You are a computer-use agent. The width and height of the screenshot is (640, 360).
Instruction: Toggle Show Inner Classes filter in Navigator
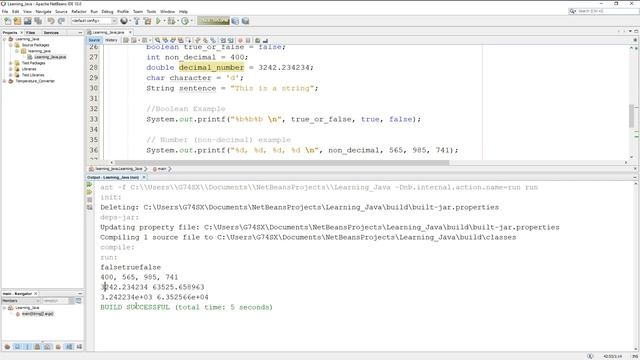[47, 347]
